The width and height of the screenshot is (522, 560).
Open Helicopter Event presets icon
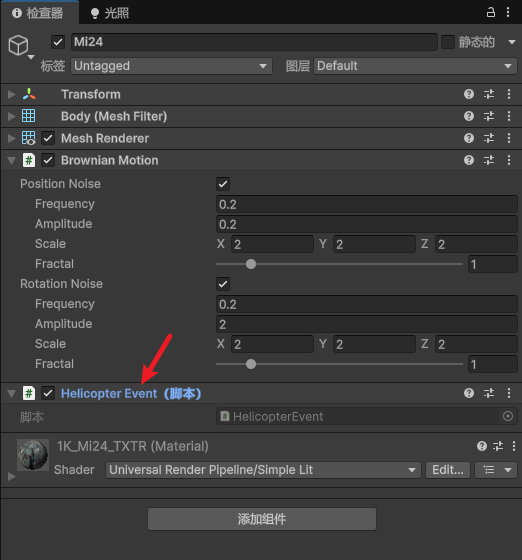489,393
